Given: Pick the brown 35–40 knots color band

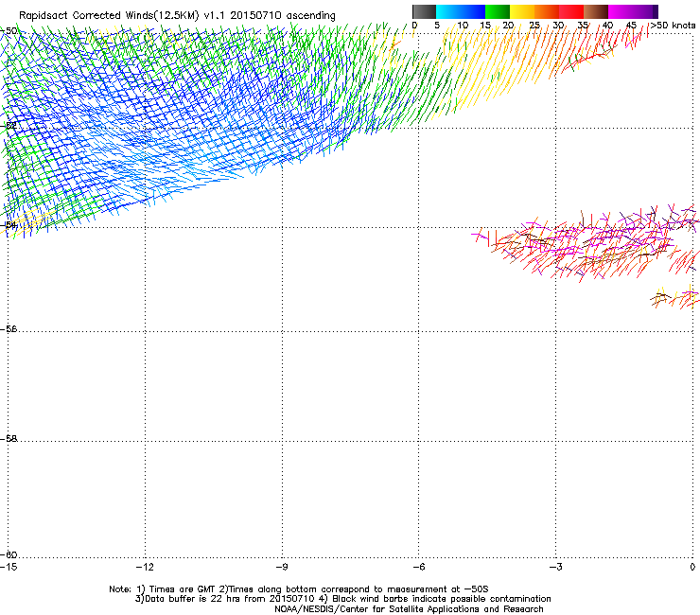Looking at the screenshot, I should pos(596,11).
